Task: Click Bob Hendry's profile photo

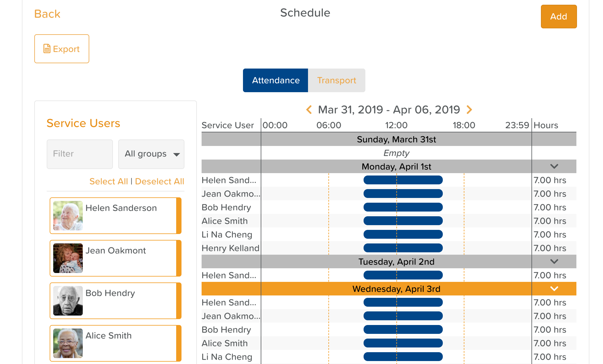Action: pyautogui.click(x=68, y=301)
